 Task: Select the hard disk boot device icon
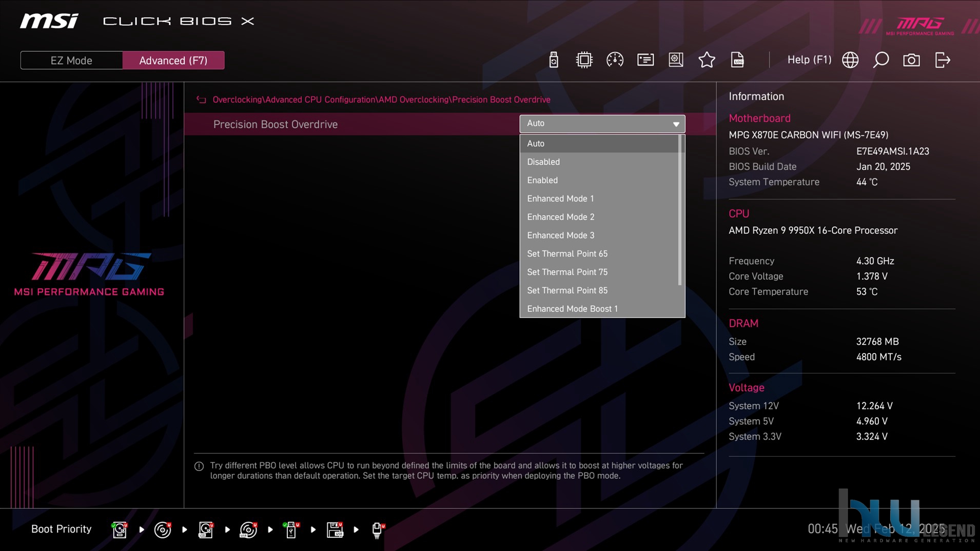tap(120, 529)
